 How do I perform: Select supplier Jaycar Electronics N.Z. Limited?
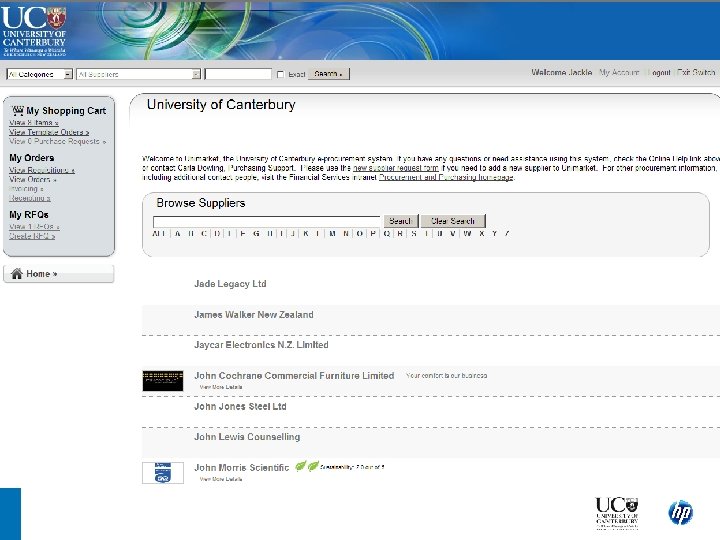261,345
